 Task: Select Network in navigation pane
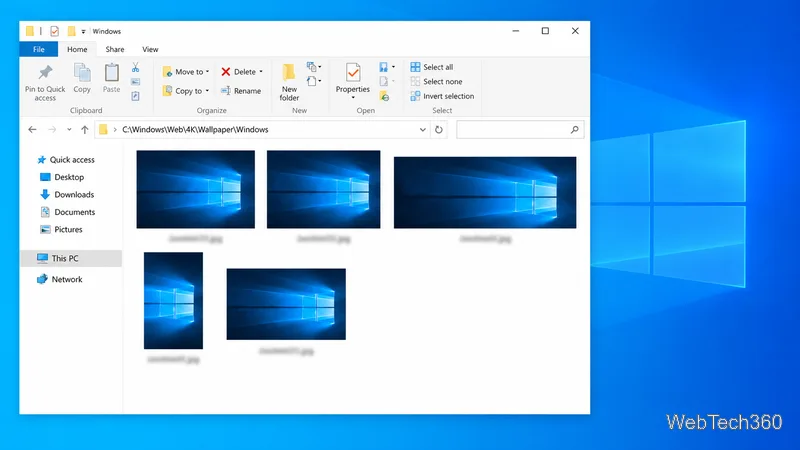[60, 279]
